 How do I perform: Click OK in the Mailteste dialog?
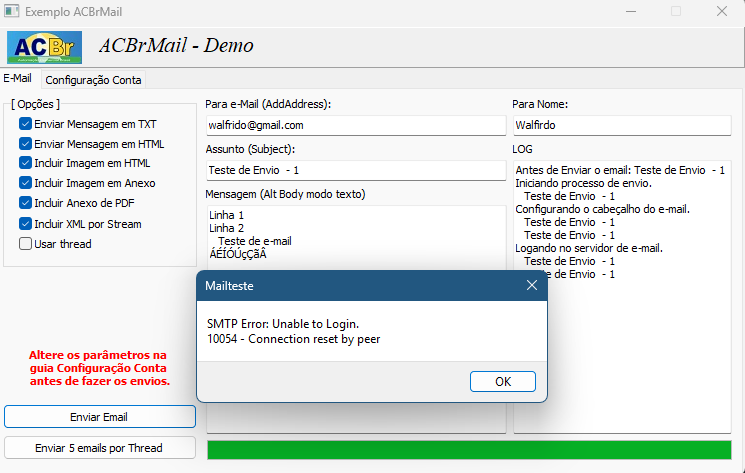[503, 381]
